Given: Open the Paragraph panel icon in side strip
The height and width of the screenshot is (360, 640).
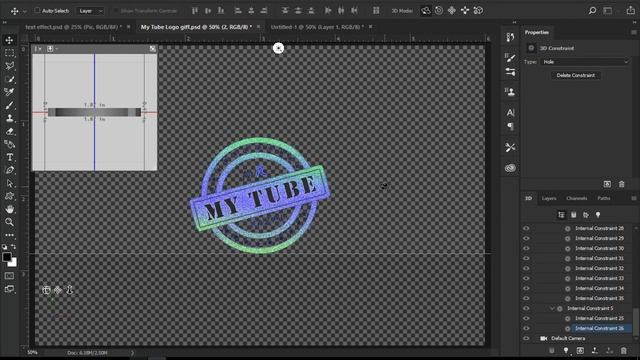Looking at the screenshot, I should coord(510,127).
